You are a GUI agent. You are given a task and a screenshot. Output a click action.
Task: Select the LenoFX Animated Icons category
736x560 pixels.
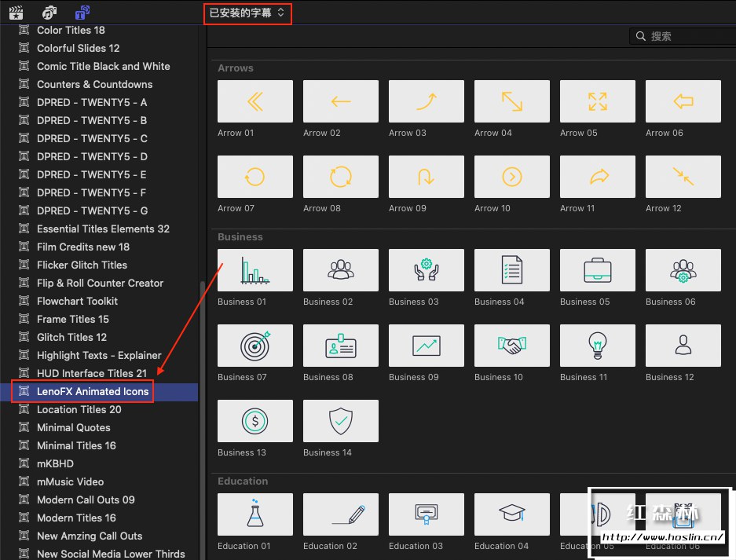pyautogui.click(x=100, y=391)
